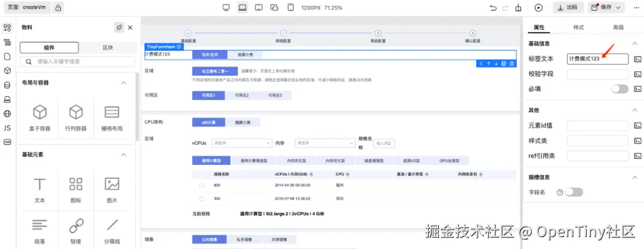Click the component search input
This screenshot has width=644, height=249.
coord(78,62)
